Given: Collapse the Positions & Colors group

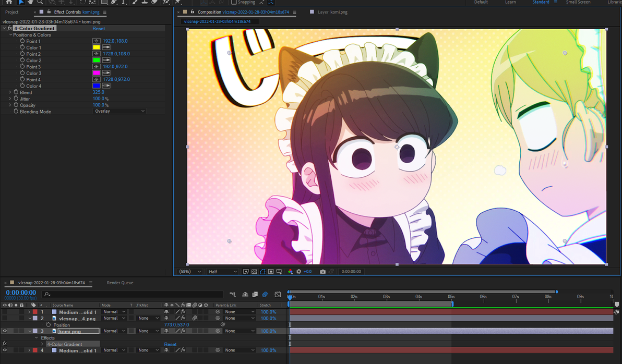Looking at the screenshot, I should pos(11,35).
